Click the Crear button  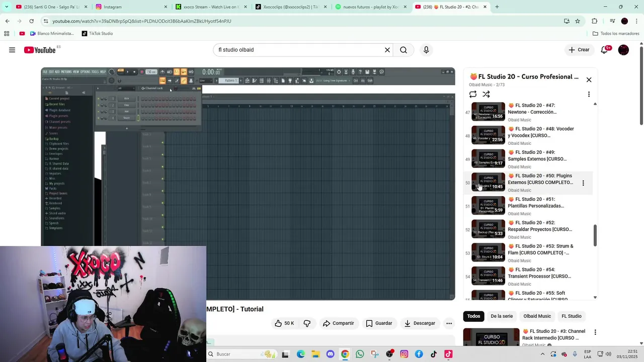[x=579, y=50]
